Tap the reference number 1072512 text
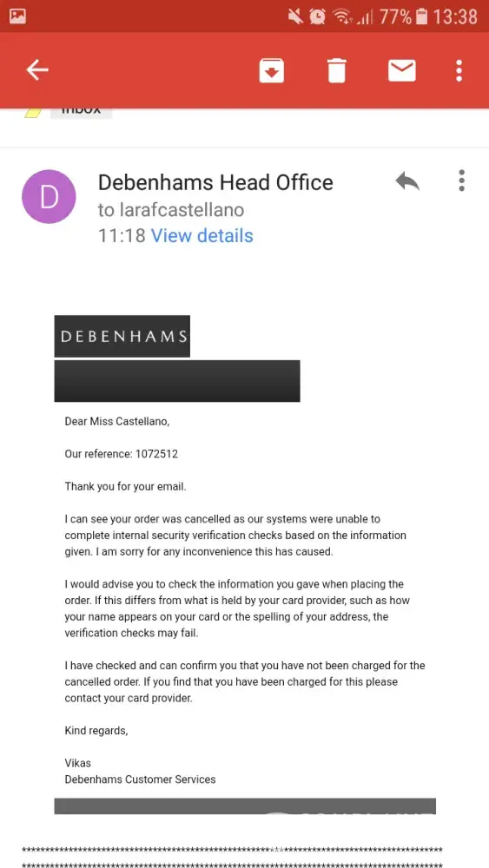Screen dimensions: 489x868 point(156,455)
